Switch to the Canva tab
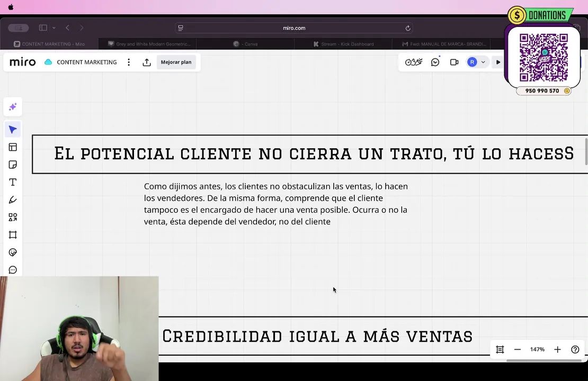Screen dimensions: 588x381 tap(246, 44)
